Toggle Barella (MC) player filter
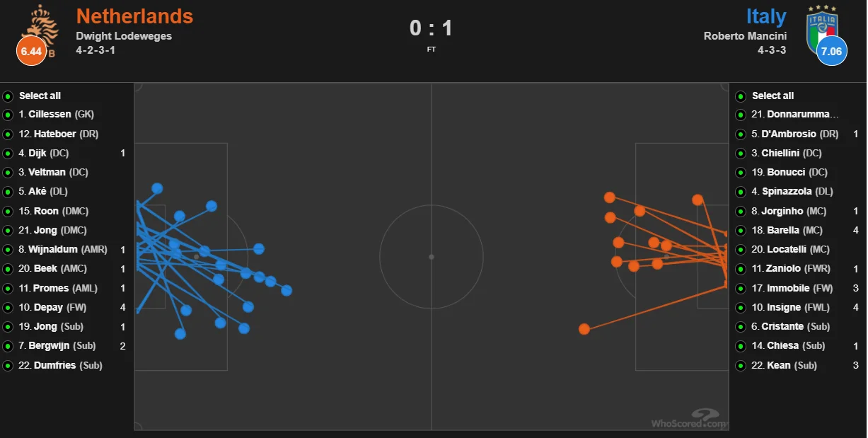The height and width of the screenshot is (438, 868). pyautogui.click(x=741, y=230)
